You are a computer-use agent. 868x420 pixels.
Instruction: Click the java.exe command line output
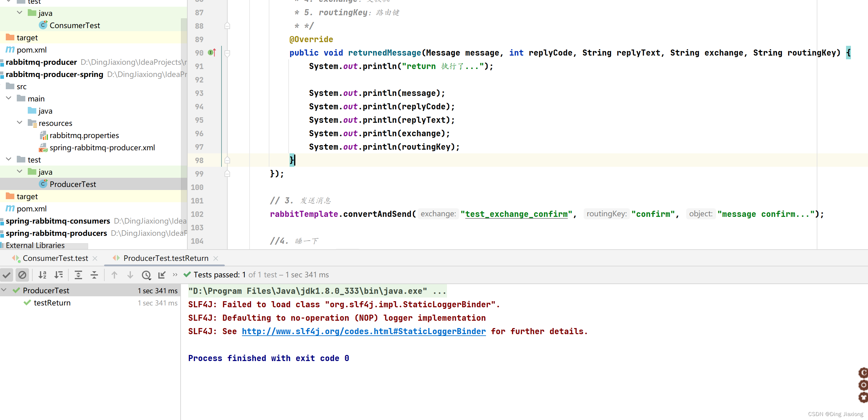pos(317,291)
